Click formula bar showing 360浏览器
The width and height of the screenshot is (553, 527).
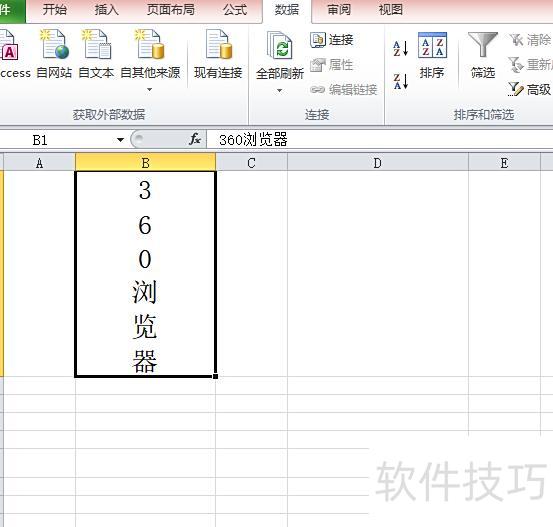pos(379,140)
